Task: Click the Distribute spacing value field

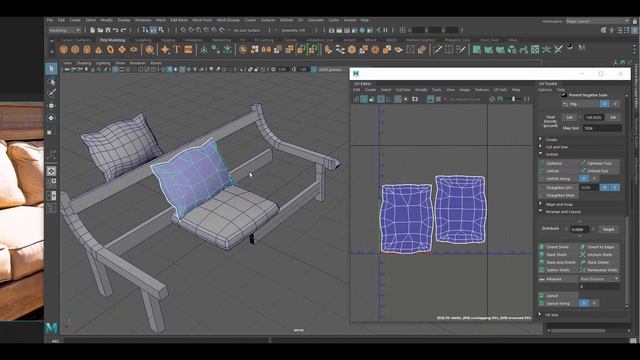Action: [579, 229]
